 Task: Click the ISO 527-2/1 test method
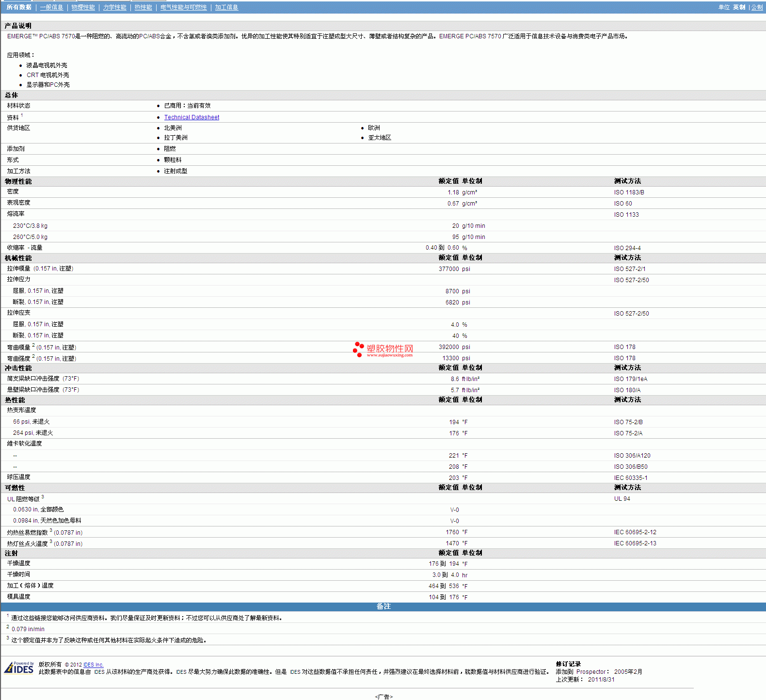pyautogui.click(x=629, y=269)
